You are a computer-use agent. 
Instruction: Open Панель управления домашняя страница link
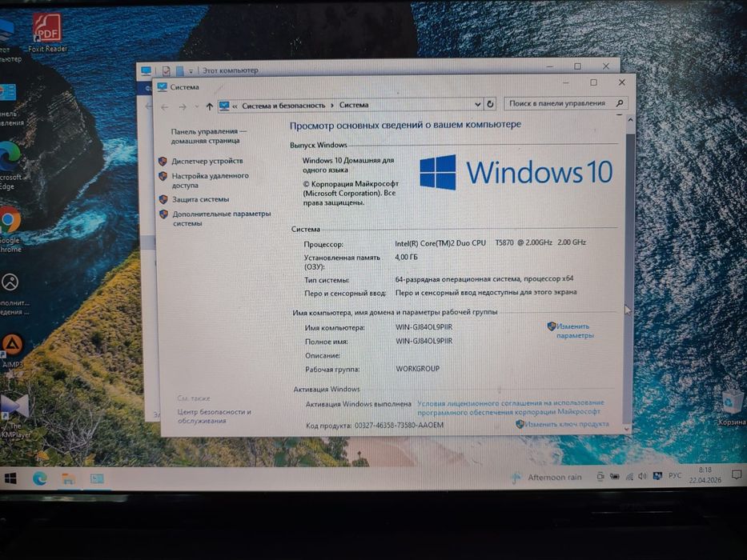click(208, 136)
